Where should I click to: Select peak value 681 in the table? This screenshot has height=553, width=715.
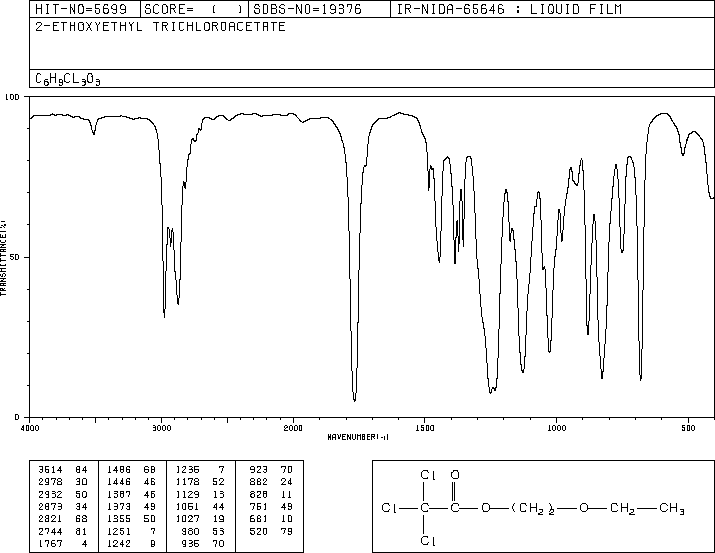pyautogui.click(x=259, y=519)
